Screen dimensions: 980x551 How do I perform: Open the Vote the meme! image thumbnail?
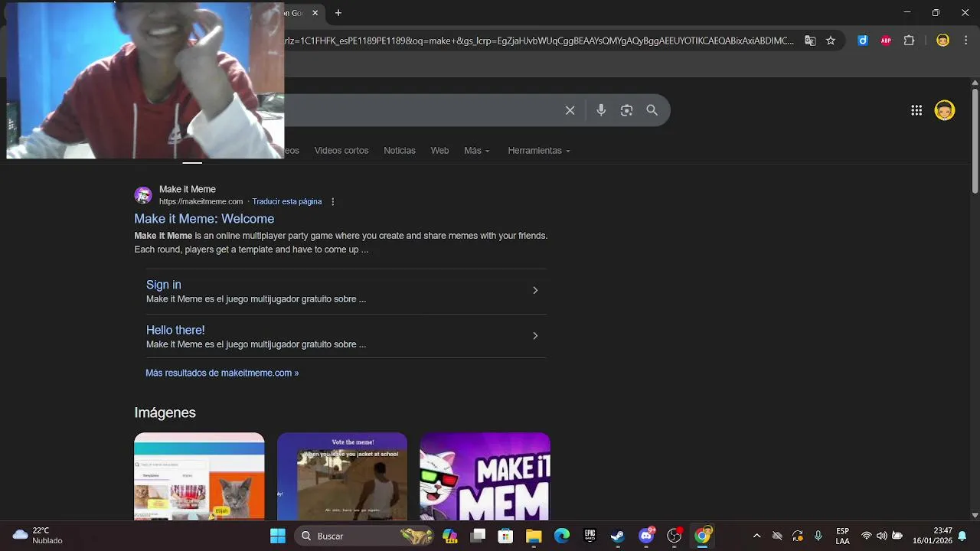(342, 476)
